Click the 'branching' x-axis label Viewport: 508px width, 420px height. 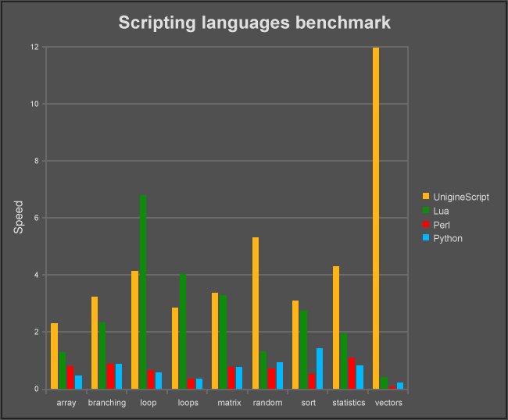click(107, 403)
